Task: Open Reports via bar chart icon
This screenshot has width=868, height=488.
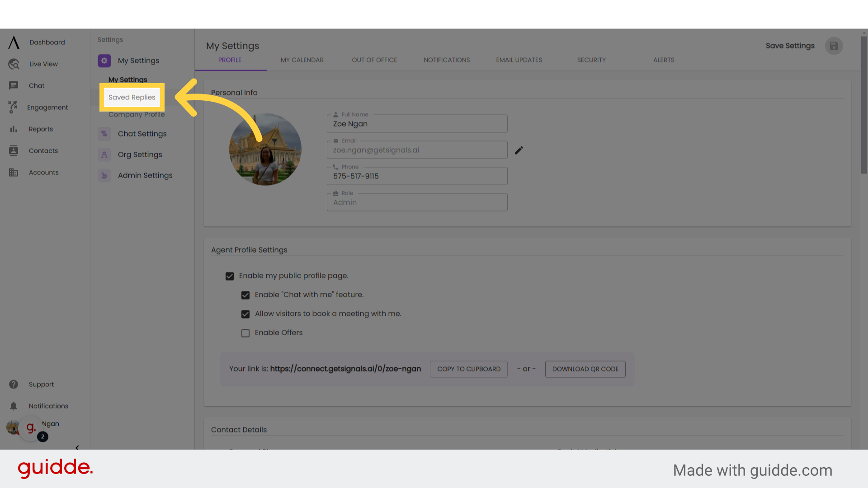Action: click(14, 129)
